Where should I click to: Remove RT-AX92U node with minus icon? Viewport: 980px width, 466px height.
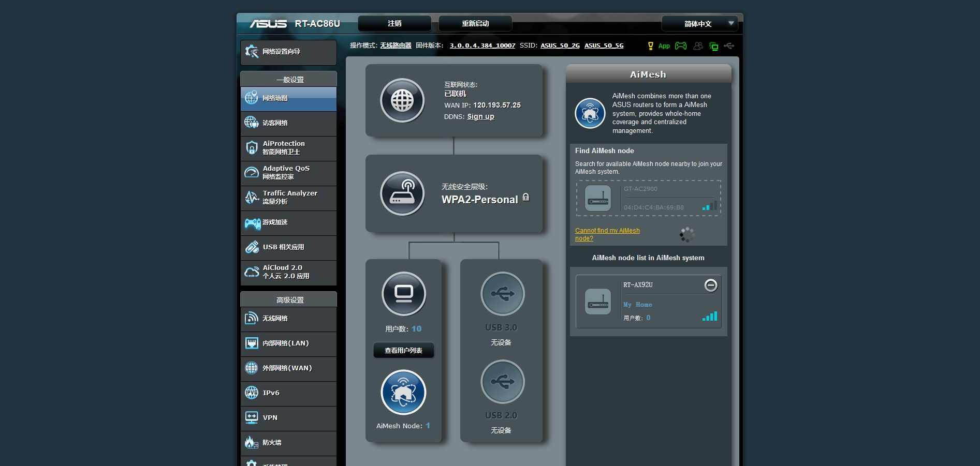pos(711,285)
